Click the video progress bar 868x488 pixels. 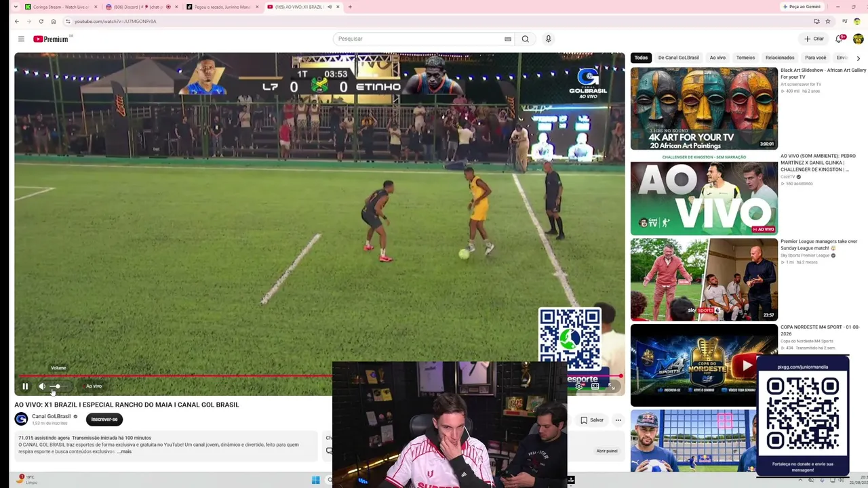[x=319, y=375]
